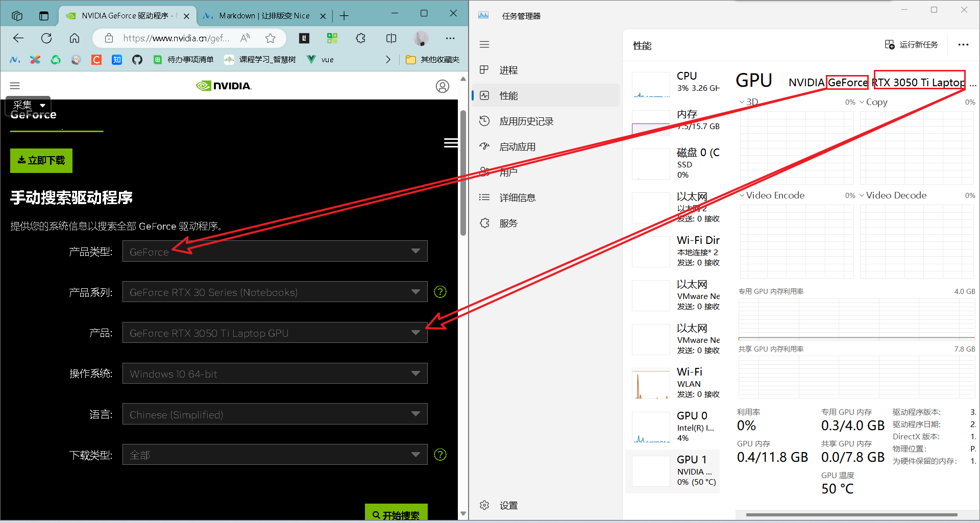Screen dimensions: 980x523
Task: Open Task Manager more options ellipsis
Action: point(963,44)
